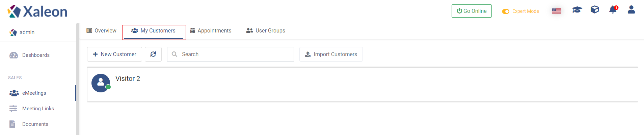644x135 pixels.
Task: Click the graduation cap tutorials icon
Action: (577, 10)
